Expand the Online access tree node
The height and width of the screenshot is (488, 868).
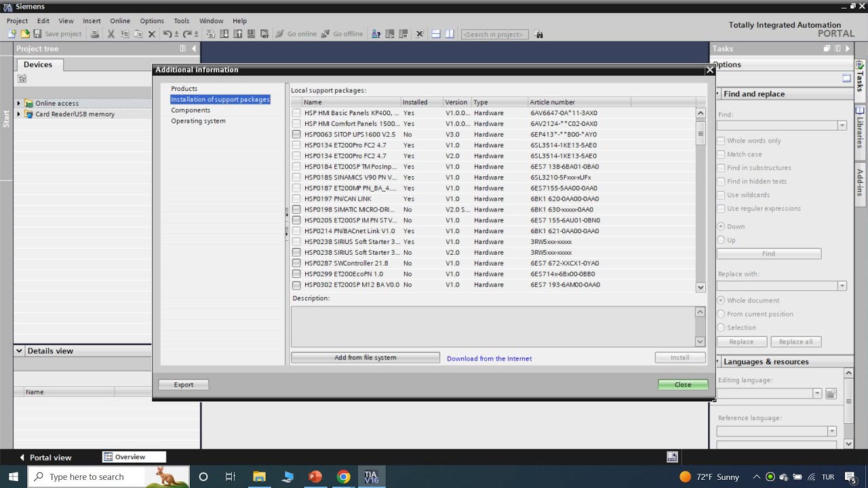[x=18, y=104]
